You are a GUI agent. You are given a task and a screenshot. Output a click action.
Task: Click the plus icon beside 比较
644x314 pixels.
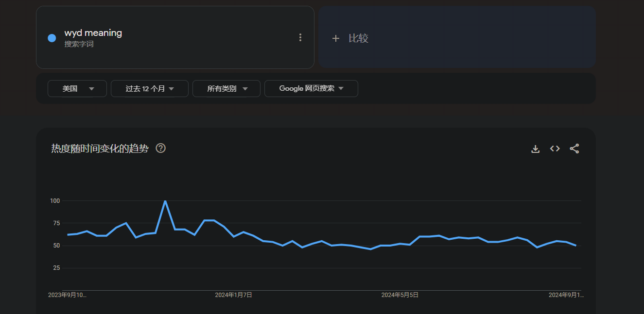(x=335, y=38)
